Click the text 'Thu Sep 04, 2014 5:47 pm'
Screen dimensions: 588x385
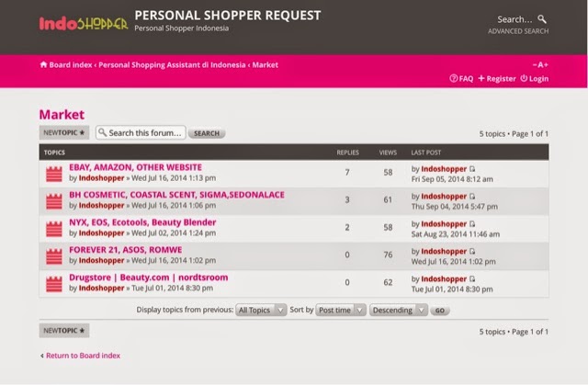click(455, 207)
